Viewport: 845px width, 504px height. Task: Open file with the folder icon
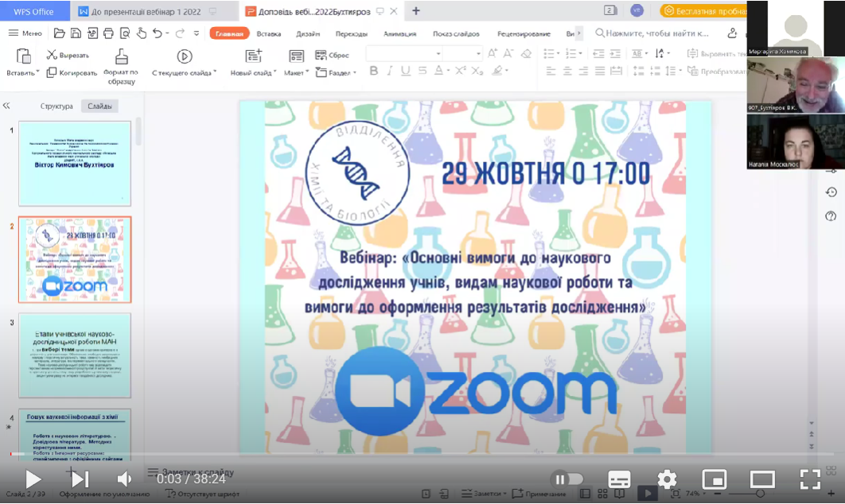point(60,33)
